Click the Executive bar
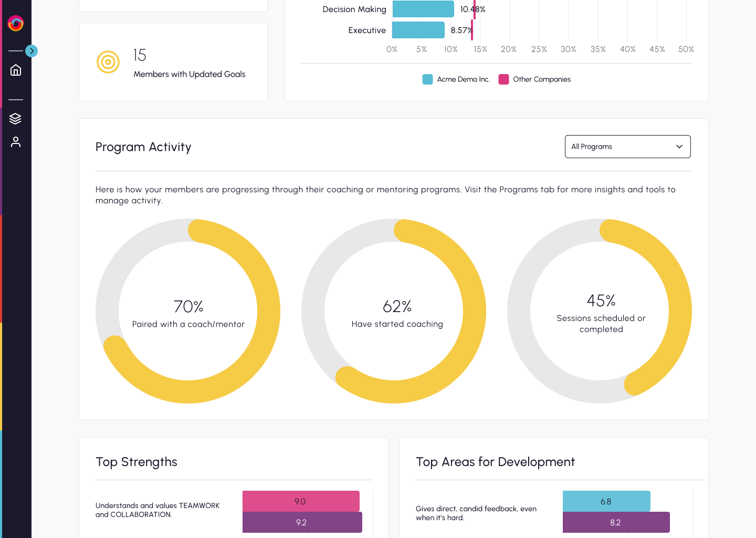 pyautogui.click(x=418, y=30)
